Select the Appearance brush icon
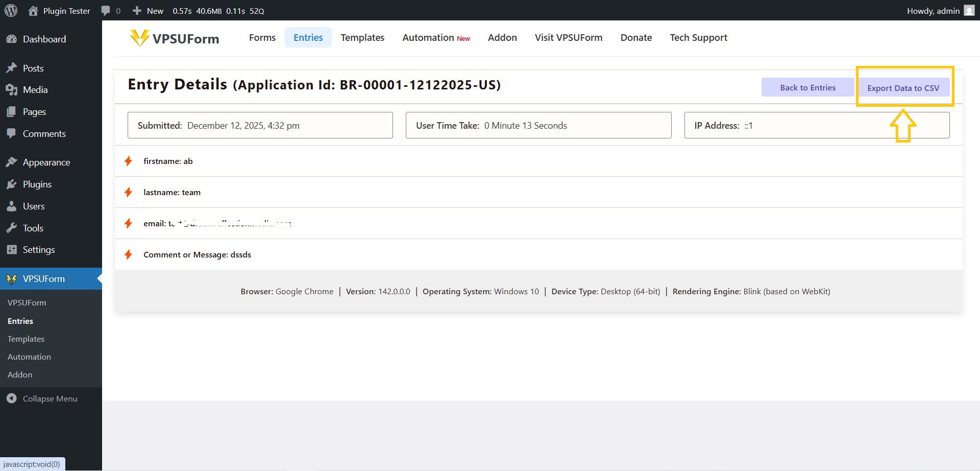 (x=11, y=162)
